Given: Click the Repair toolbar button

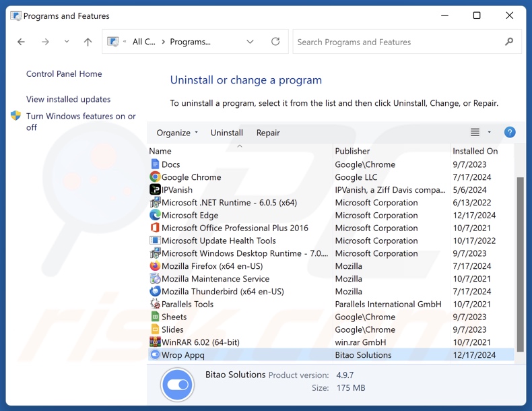Looking at the screenshot, I should coord(268,133).
